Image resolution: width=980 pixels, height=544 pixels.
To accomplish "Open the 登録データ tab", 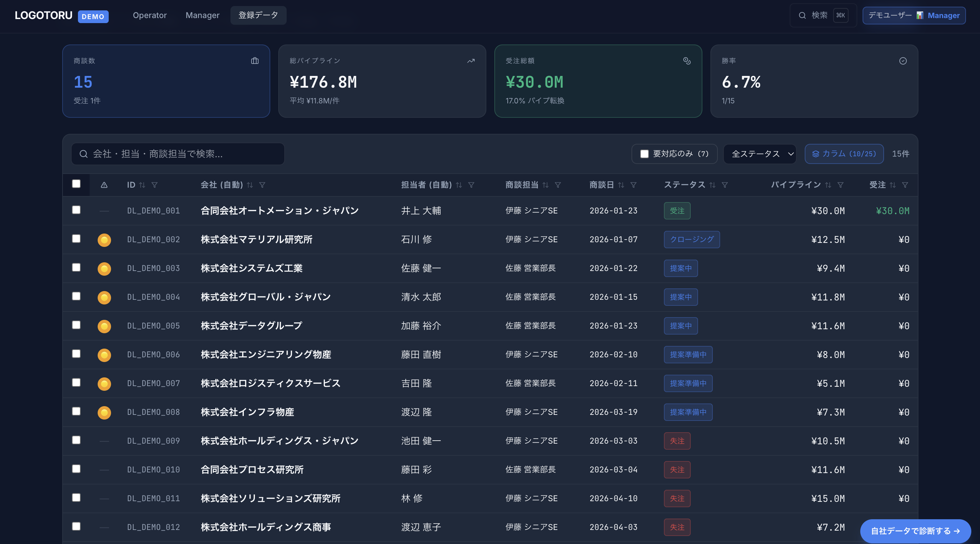I will click(x=258, y=16).
